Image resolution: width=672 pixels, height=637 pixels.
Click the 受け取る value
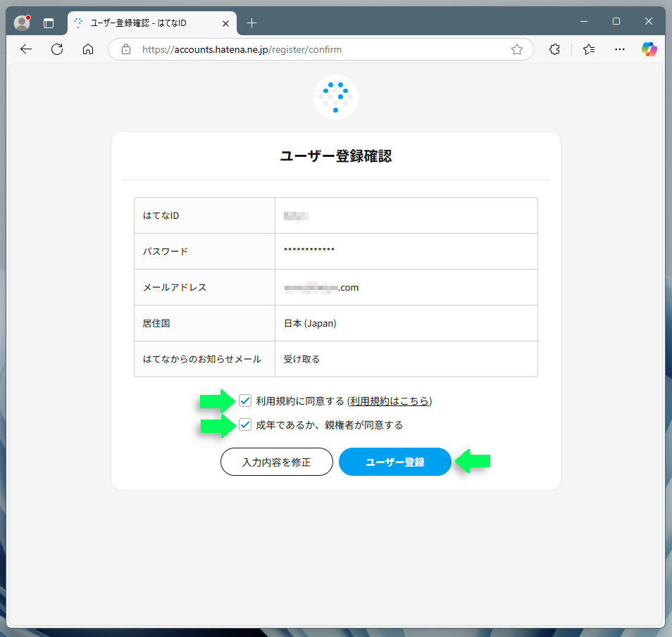(301, 359)
